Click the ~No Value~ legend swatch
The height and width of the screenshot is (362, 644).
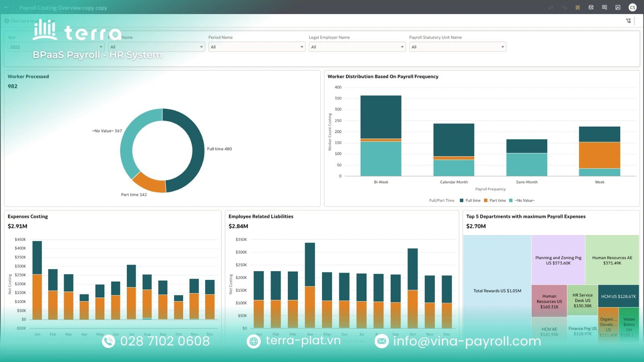pyautogui.click(x=511, y=200)
